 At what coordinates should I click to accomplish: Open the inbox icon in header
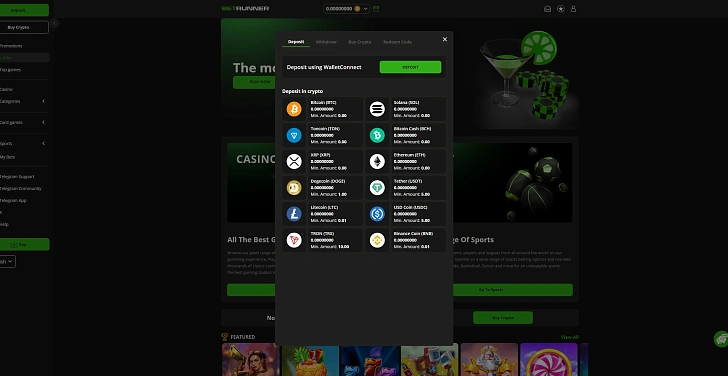547,9
